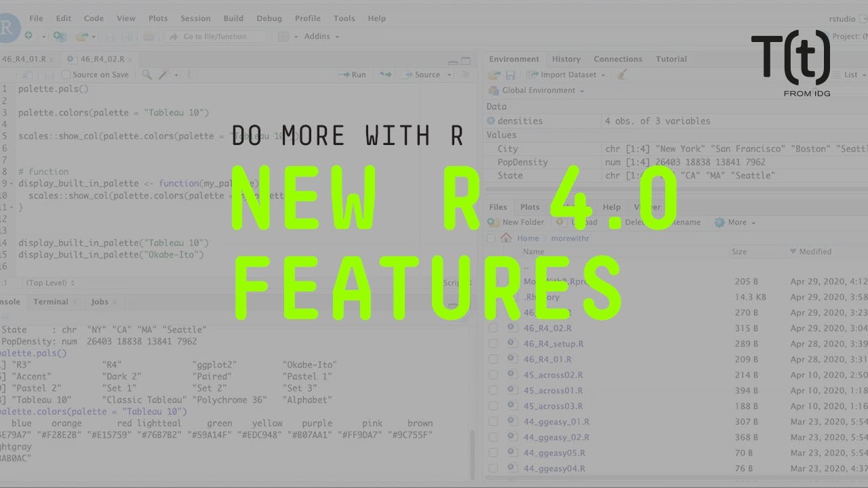Screen dimensions: 868x488
Task: Click the blue expand icon beside densities
Action: coord(491,121)
